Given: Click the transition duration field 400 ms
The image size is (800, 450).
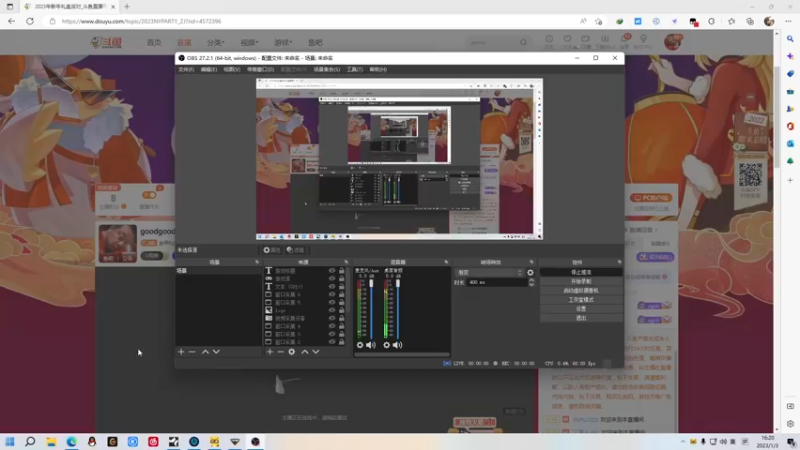Looking at the screenshot, I should coord(497,282).
